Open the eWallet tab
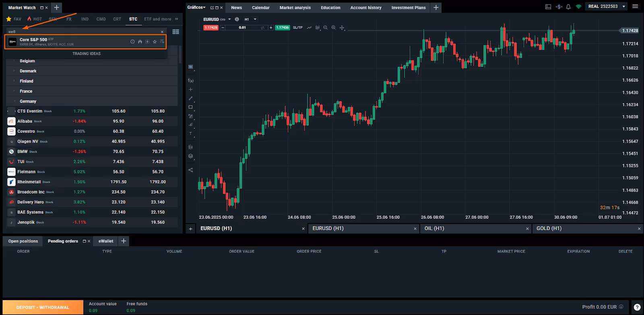Viewport: 644px width, 315px height. tap(106, 241)
